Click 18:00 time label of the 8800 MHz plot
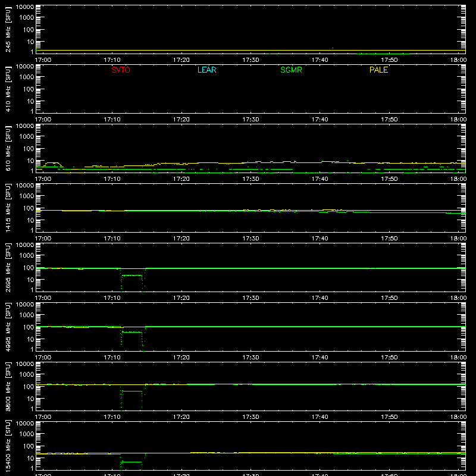The height and width of the screenshot is (476, 476). pyautogui.click(x=458, y=417)
